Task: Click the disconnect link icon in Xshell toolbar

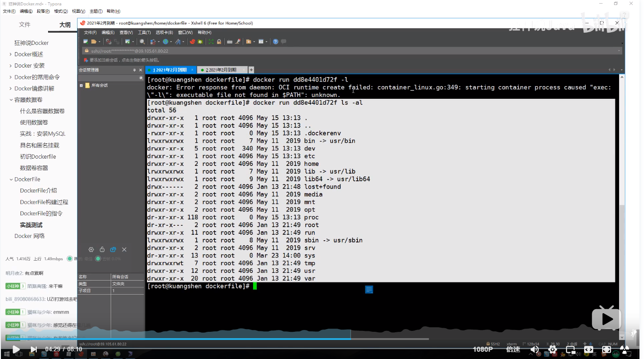Action: click(108, 41)
